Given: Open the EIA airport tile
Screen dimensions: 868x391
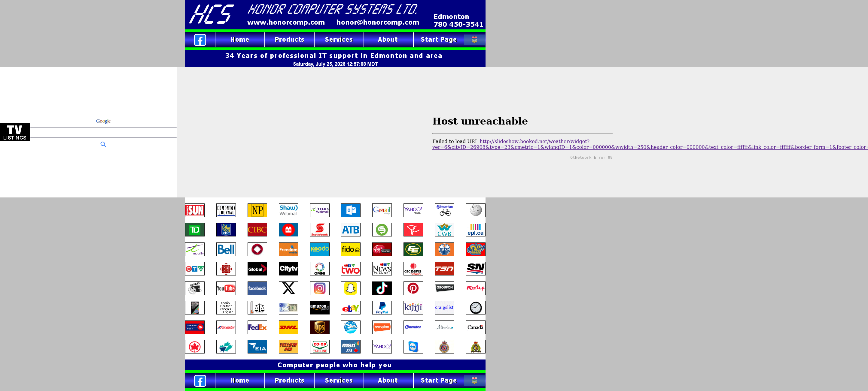Looking at the screenshot, I should tap(257, 347).
